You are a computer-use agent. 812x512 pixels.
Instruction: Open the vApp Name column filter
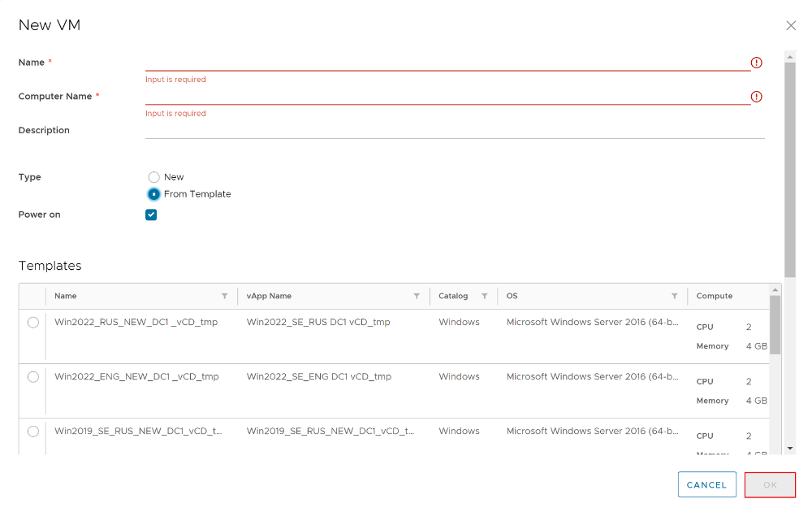click(x=417, y=296)
